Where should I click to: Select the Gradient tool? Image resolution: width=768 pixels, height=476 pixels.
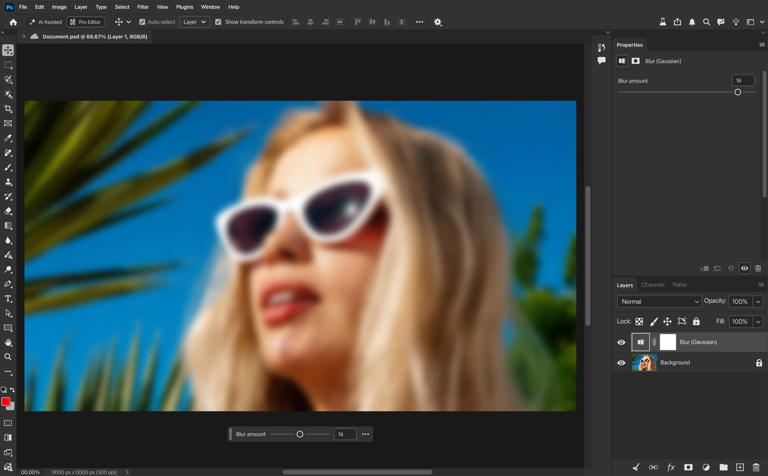[x=8, y=226]
